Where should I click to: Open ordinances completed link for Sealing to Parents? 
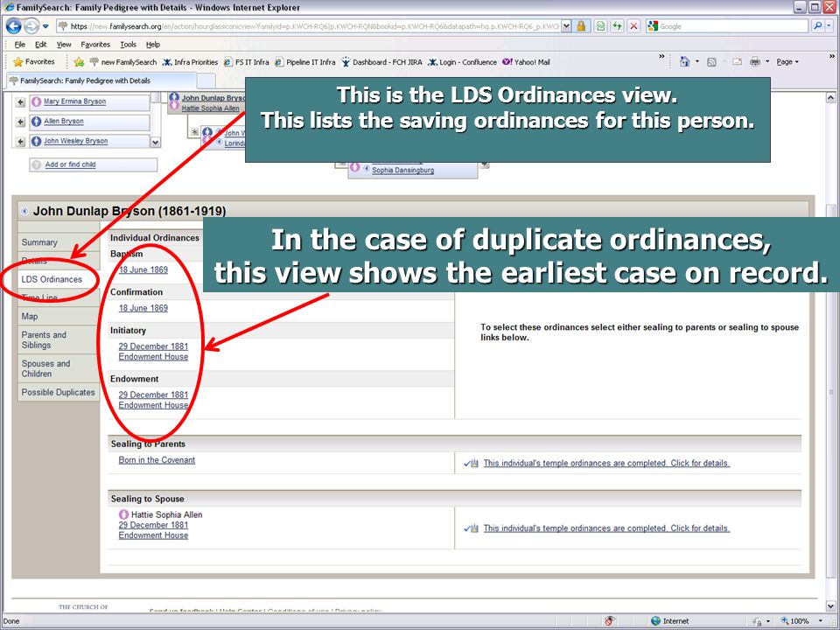(606, 463)
